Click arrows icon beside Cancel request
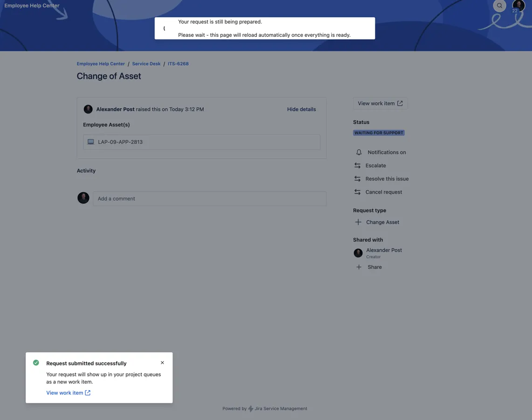This screenshot has height=420, width=532. pyautogui.click(x=357, y=192)
